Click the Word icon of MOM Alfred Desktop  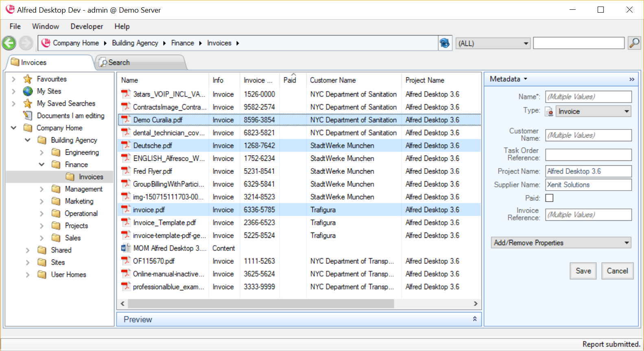[126, 248]
